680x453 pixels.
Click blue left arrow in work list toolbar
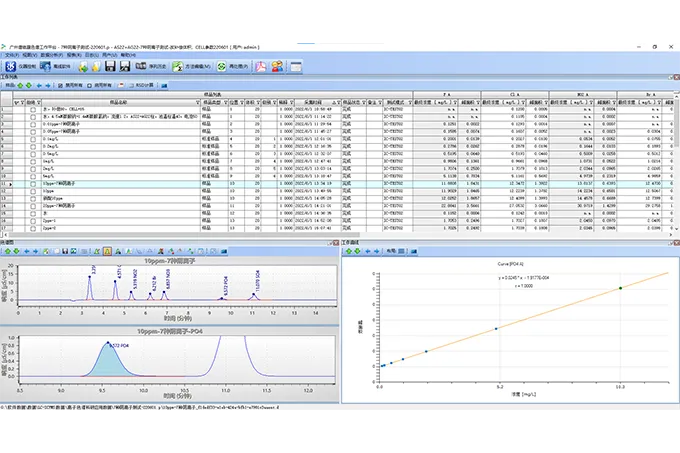coord(39,85)
